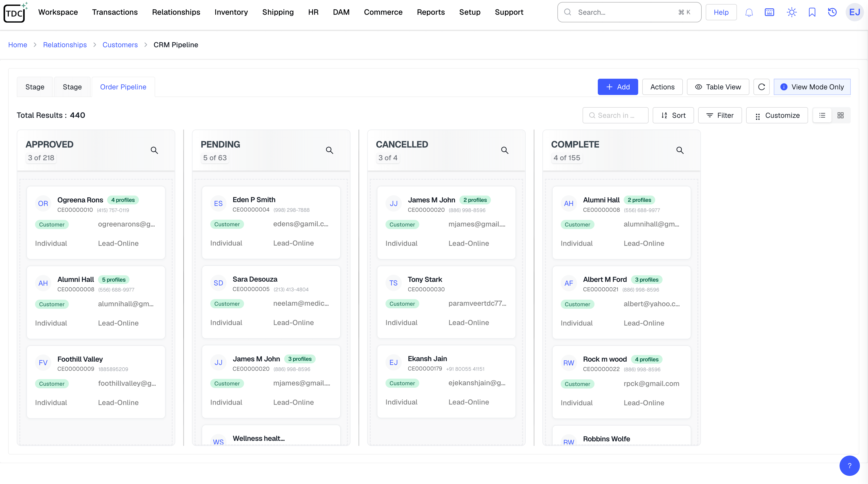
Task: Click the 3 of 218 count badge
Action: tap(41, 158)
